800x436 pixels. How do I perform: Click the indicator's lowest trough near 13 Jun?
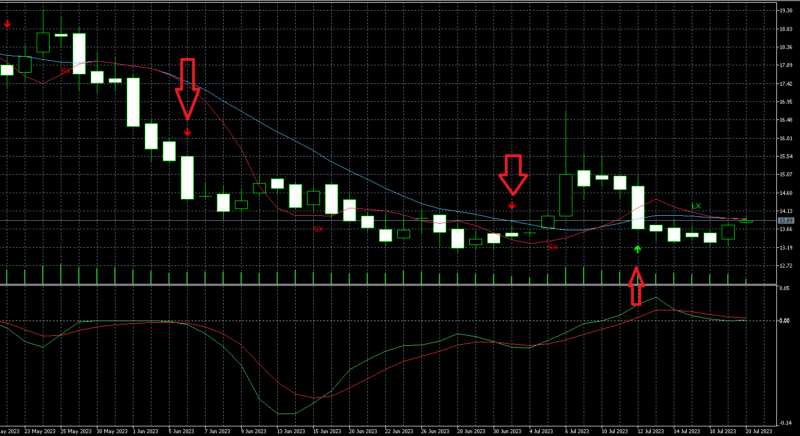tap(286, 413)
